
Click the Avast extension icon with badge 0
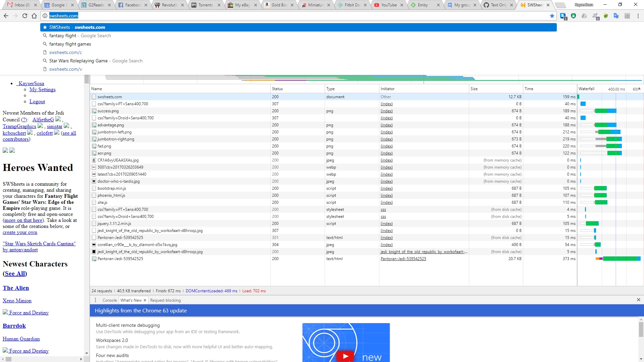[x=595, y=15]
